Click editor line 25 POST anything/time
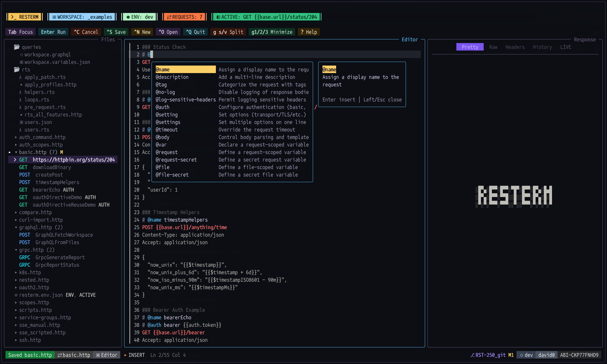 [184, 227]
